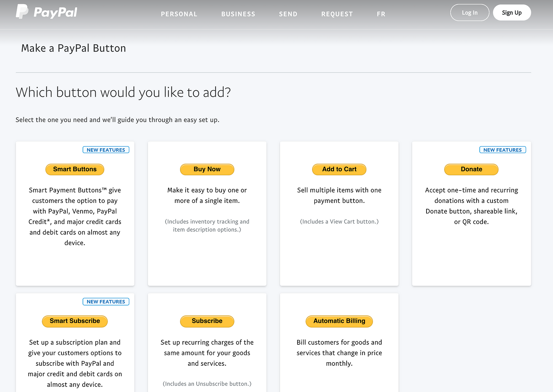This screenshot has width=553, height=392.
Task: Click the PayPal logo icon
Action: coord(22,12)
